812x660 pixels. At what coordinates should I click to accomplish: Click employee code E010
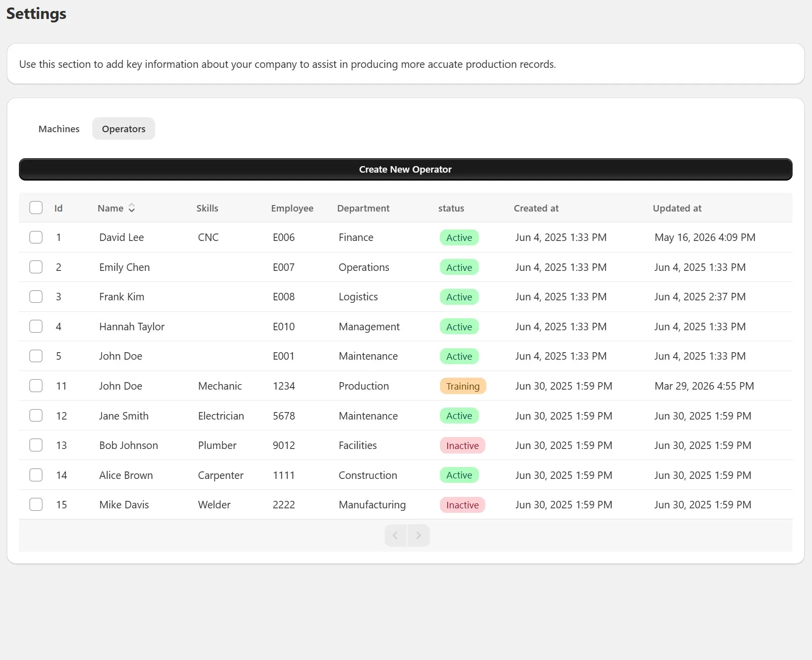(284, 327)
